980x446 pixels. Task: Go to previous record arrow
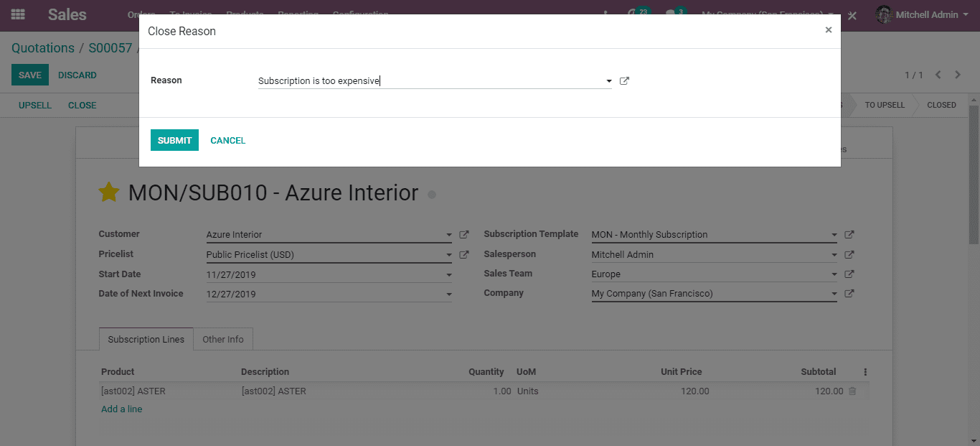938,75
